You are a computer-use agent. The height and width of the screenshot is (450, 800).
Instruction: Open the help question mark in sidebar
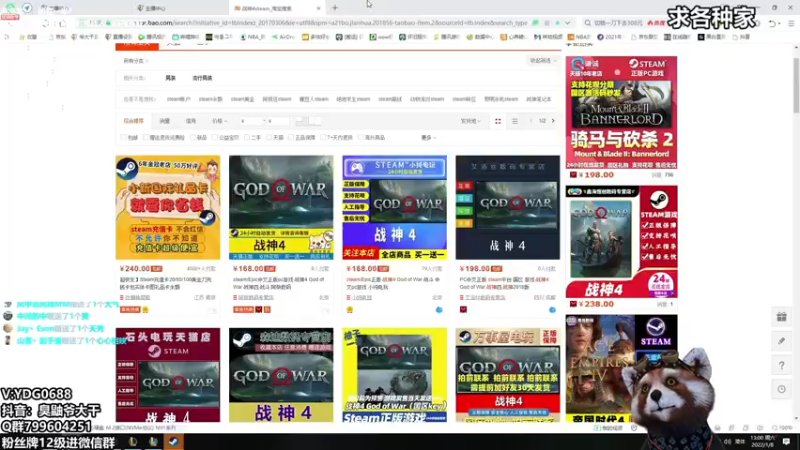pos(781,365)
